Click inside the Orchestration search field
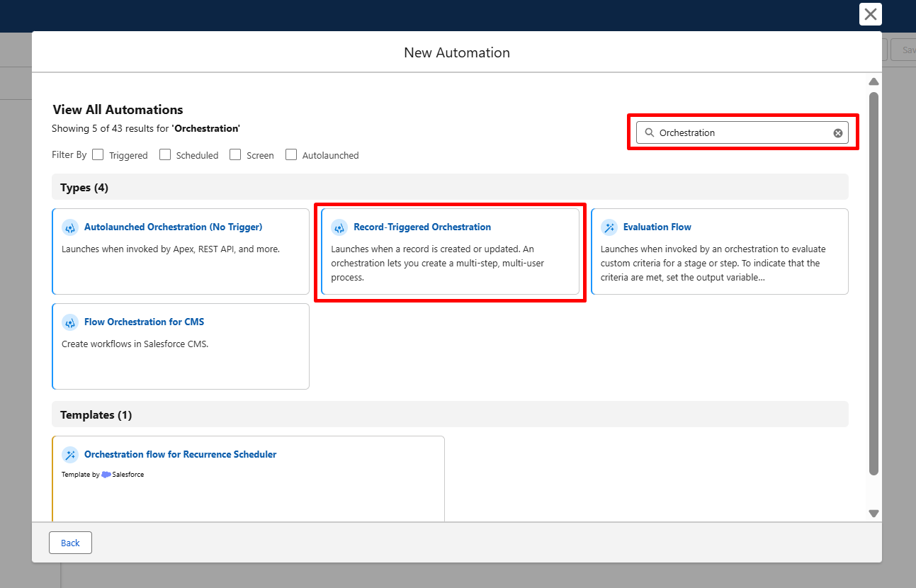The height and width of the screenshot is (588, 916). (742, 132)
